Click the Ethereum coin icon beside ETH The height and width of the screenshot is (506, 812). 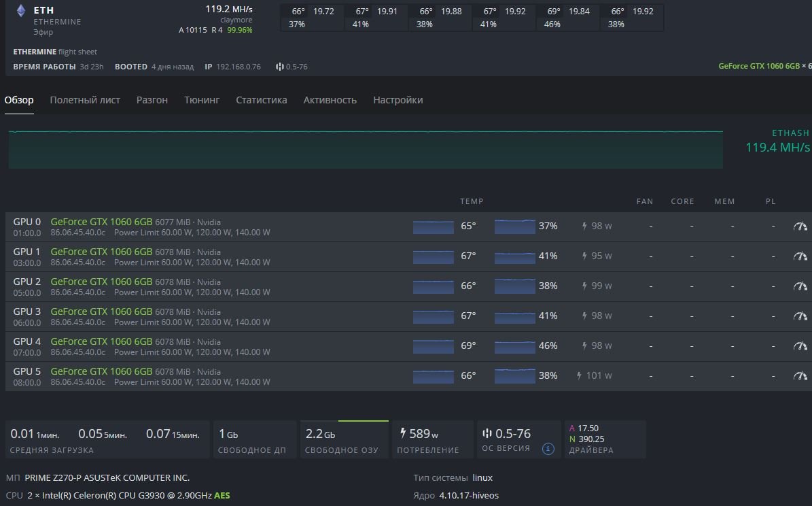click(20, 11)
